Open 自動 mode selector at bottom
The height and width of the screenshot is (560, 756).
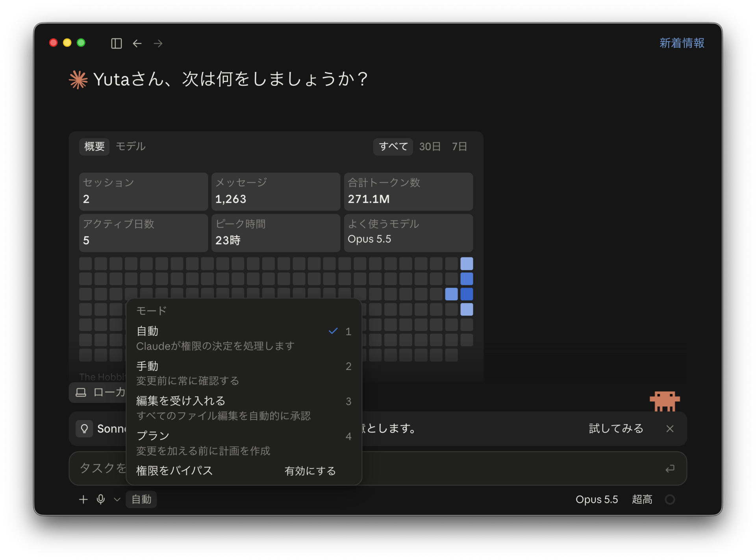point(141,499)
